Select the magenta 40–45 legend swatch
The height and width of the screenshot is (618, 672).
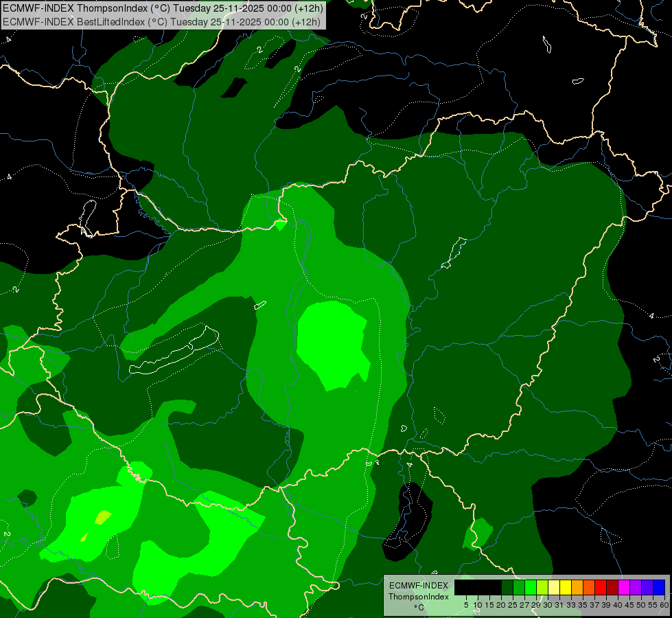point(624,587)
